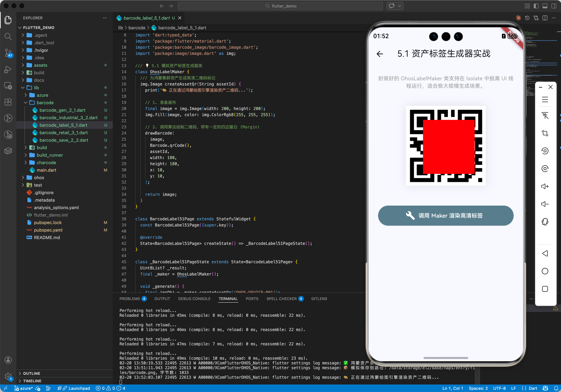Switch to DEBUG CONSOLE tab
The height and width of the screenshot is (392, 561).
[x=194, y=299]
